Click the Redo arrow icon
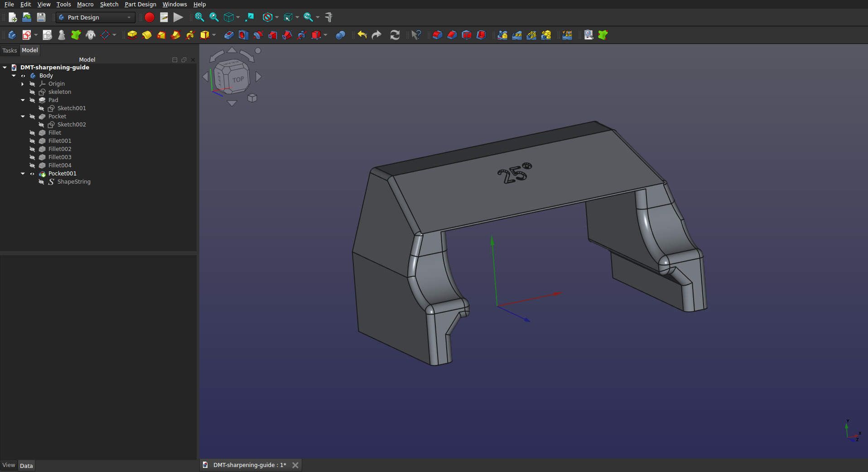Image resolution: width=868 pixels, height=472 pixels. coord(376,35)
